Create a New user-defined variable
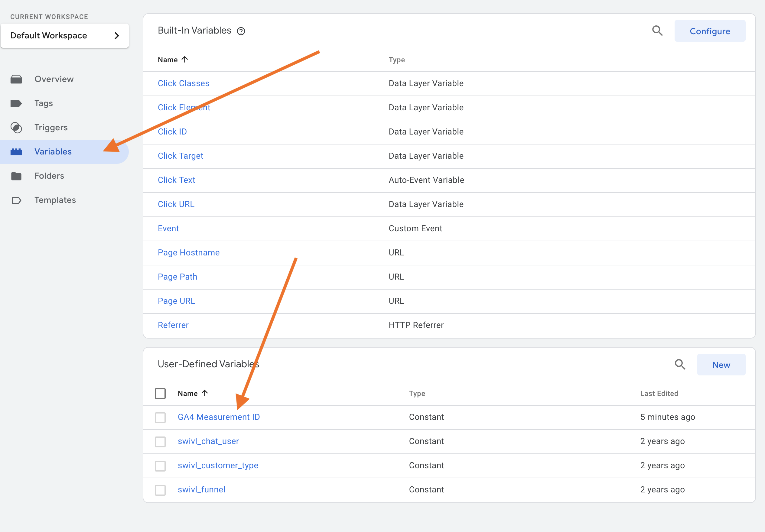 (x=721, y=365)
